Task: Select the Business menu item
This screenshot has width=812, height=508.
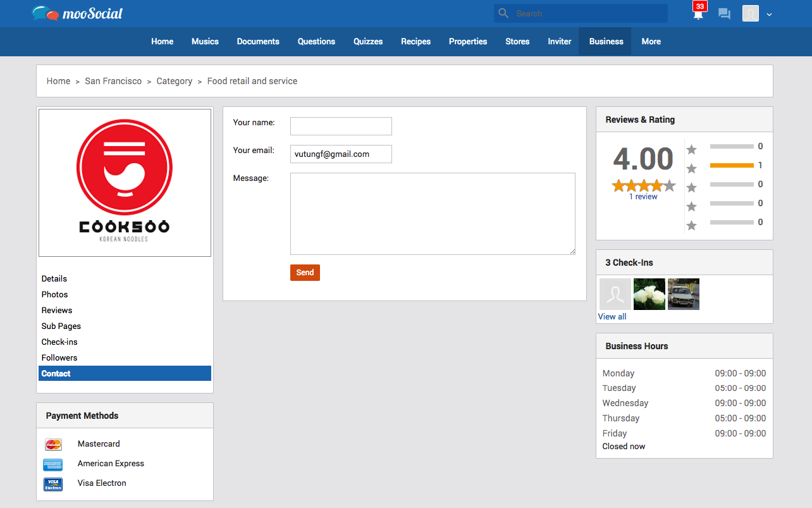Action: point(606,41)
